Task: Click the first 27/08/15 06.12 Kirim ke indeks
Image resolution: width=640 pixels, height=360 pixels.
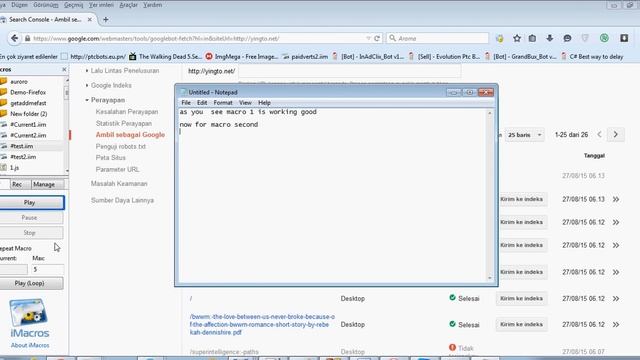Action: click(522, 222)
